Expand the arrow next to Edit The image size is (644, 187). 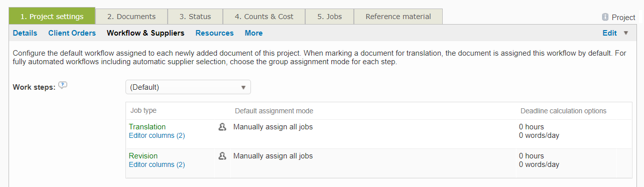(x=625, y=33)
